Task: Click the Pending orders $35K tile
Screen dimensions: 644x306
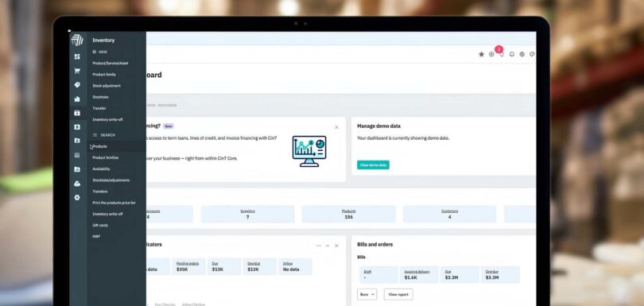Action: point(188,266)
